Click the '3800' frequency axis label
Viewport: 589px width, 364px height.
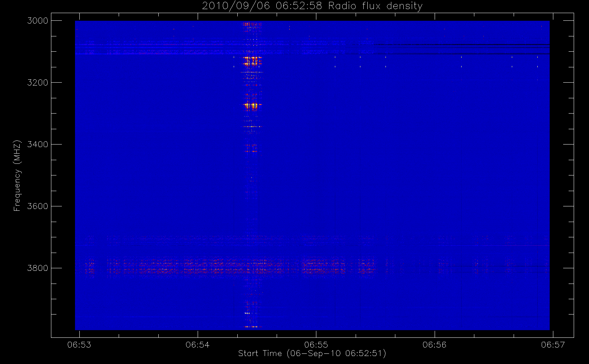(x=38, y=268)
